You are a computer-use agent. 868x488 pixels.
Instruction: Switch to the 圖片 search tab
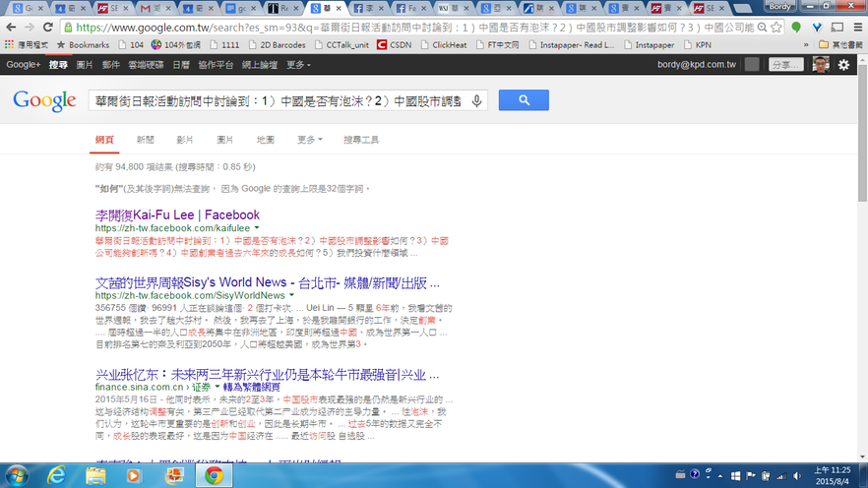(224, 140)
